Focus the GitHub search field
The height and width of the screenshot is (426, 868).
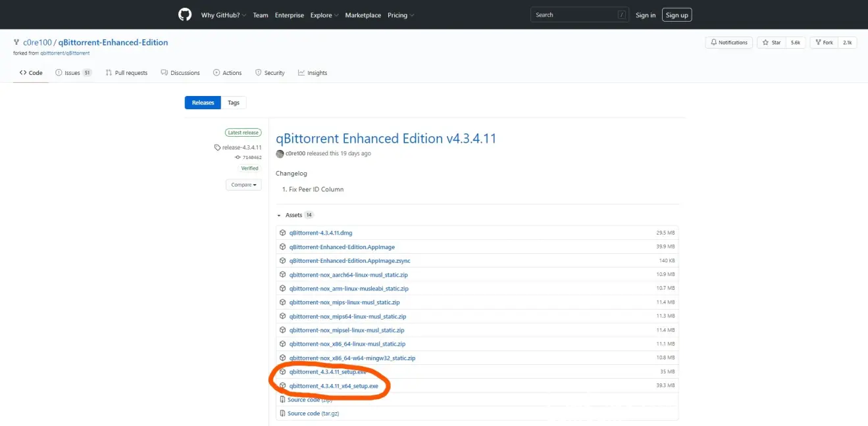pos(579,14)
